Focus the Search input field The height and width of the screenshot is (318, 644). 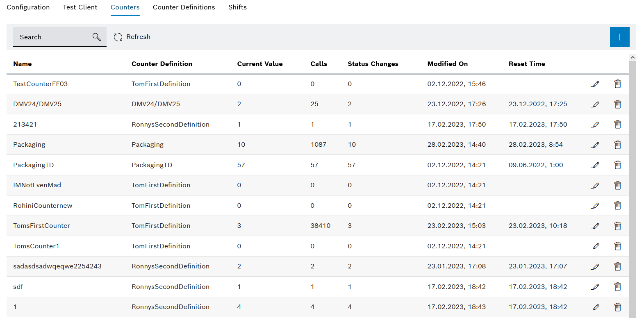[x=51, y=37]
